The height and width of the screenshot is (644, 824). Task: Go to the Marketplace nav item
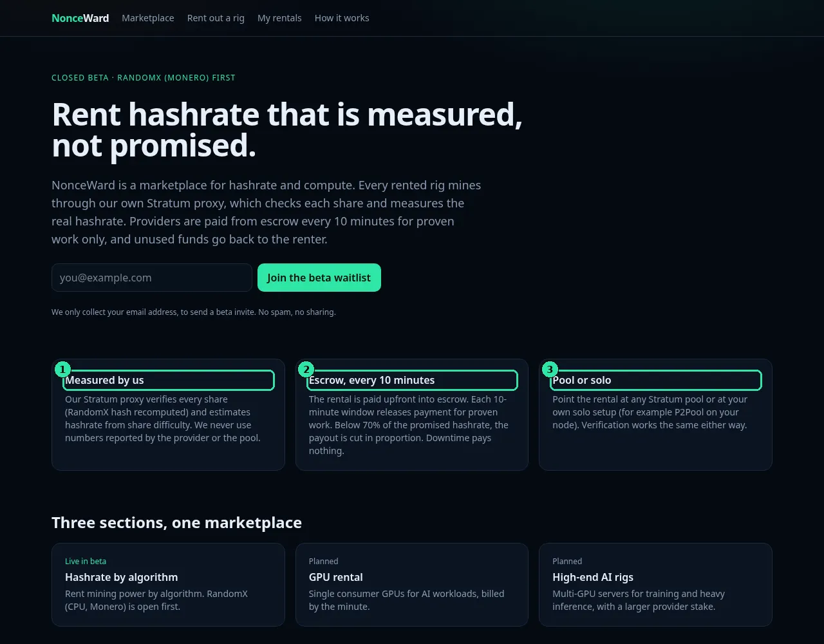pos(147,18)
